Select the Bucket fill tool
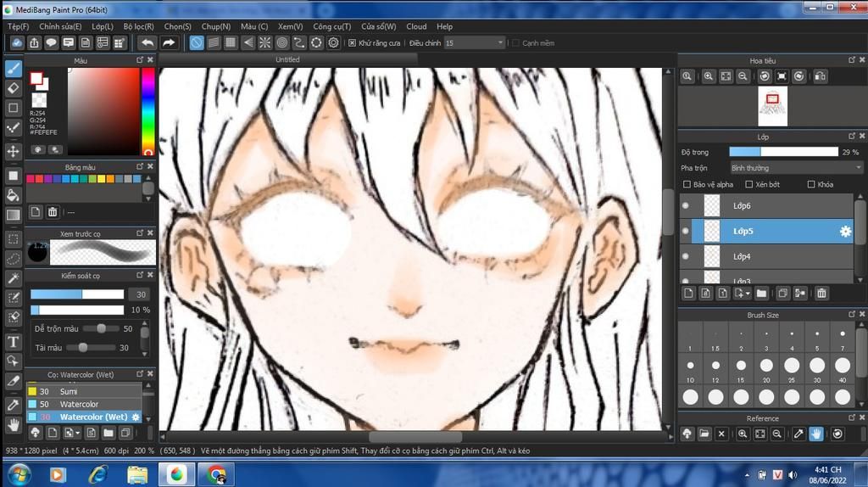This screenshot has height=487, width=868. (x=14, y=196)
